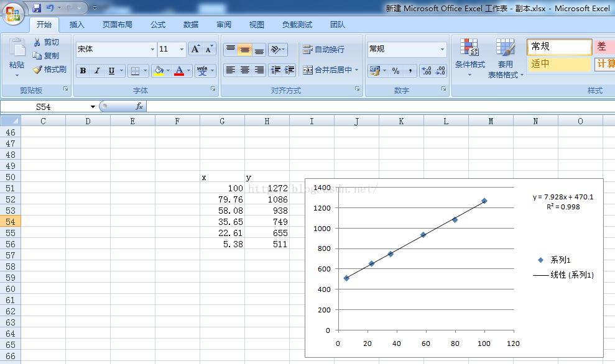Toggle middle vertical alignment
This screenshot has width=615, height=364.
pos(245,49)
